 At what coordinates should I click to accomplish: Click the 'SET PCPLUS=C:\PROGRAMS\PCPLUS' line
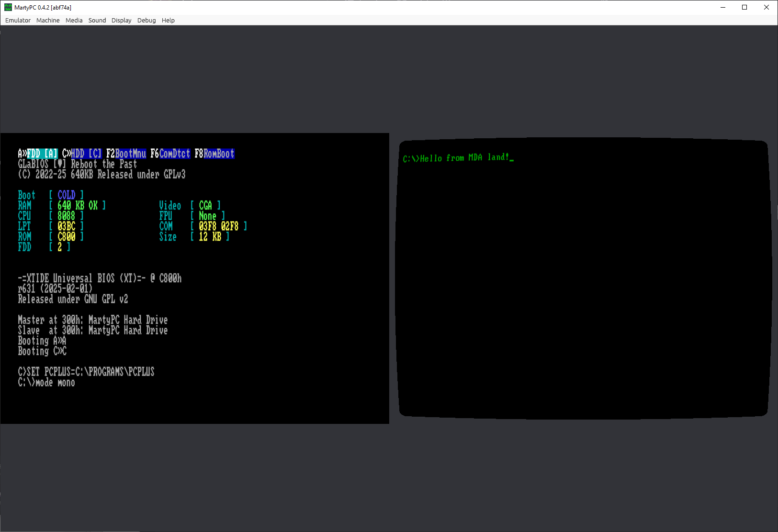click(86, 372)
